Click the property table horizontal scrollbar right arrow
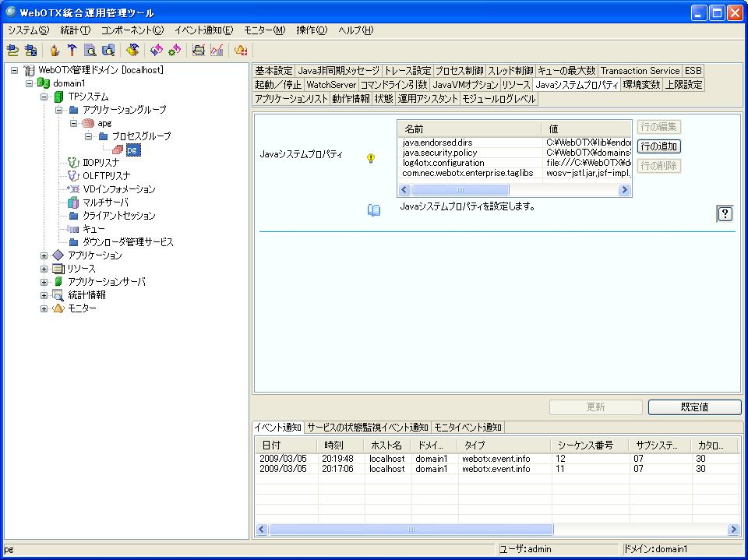The width and height of the screenshot is (748, 560). coord(624,190)
